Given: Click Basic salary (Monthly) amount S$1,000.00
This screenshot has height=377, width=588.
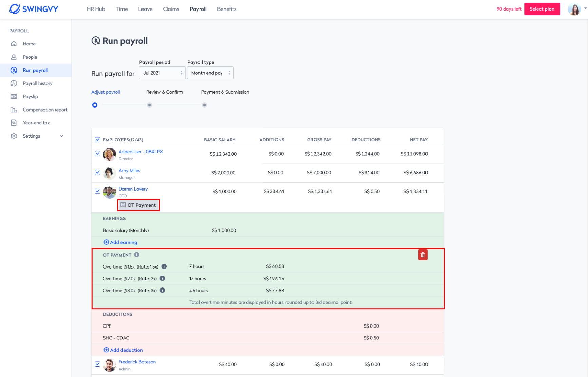Looking at the screenshot, I should (224, 230).
